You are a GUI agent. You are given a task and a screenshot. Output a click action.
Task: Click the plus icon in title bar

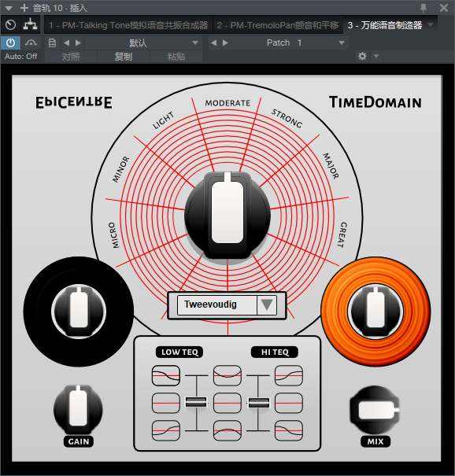(24, 8)
